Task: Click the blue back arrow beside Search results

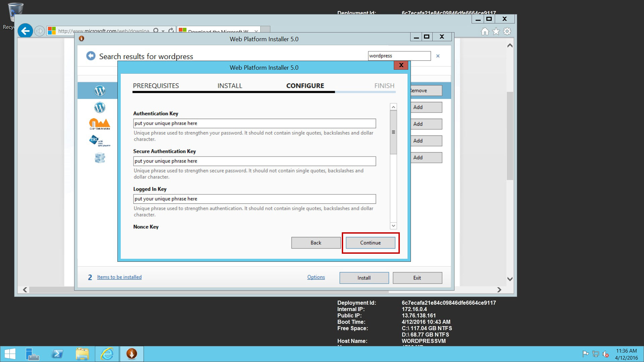Action: click(91, 56)
